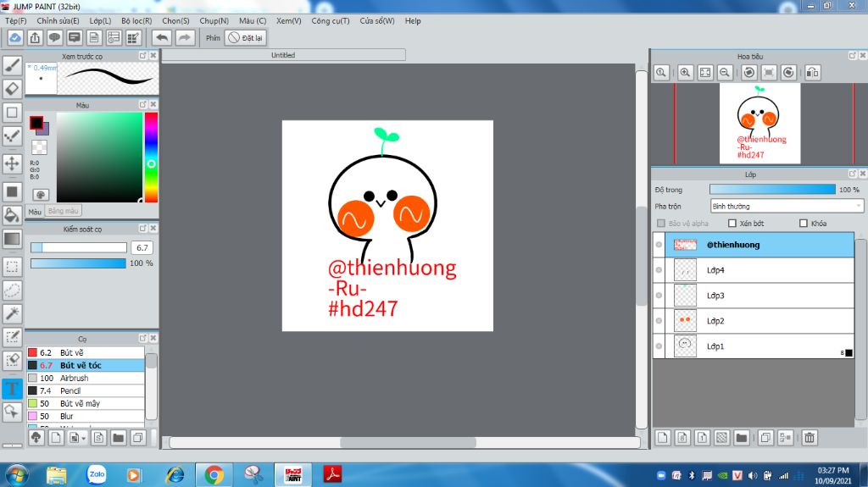This screenshot has height=487, width=868.
Task: Select the Blur brush
Action: 86,416
